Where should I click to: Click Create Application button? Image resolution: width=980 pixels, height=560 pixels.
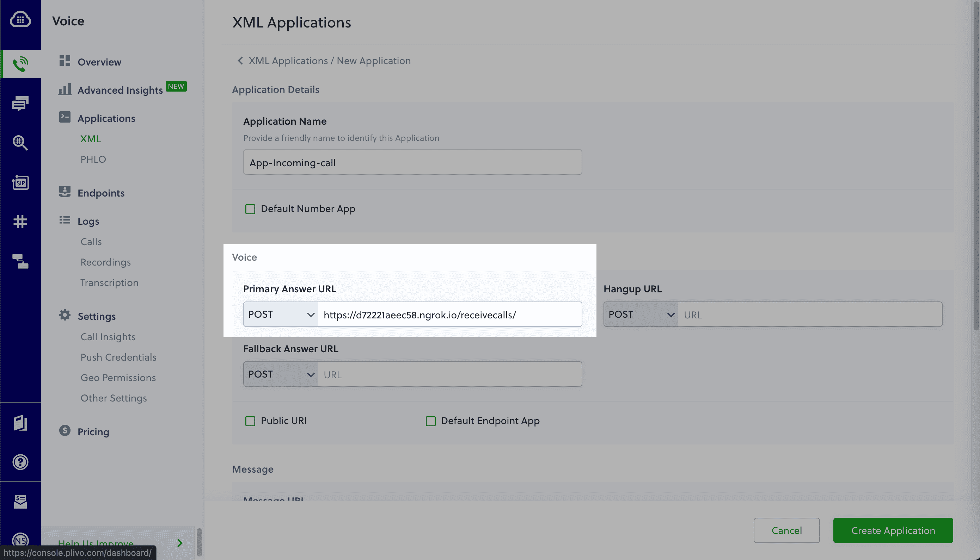(x=893, y=530)
